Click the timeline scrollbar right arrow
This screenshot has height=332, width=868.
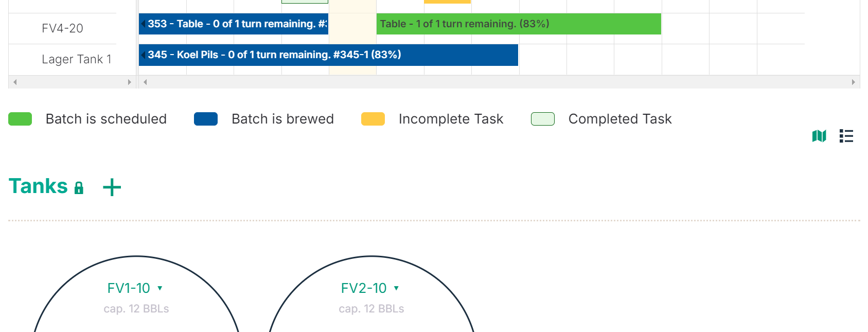pos(853,82)
